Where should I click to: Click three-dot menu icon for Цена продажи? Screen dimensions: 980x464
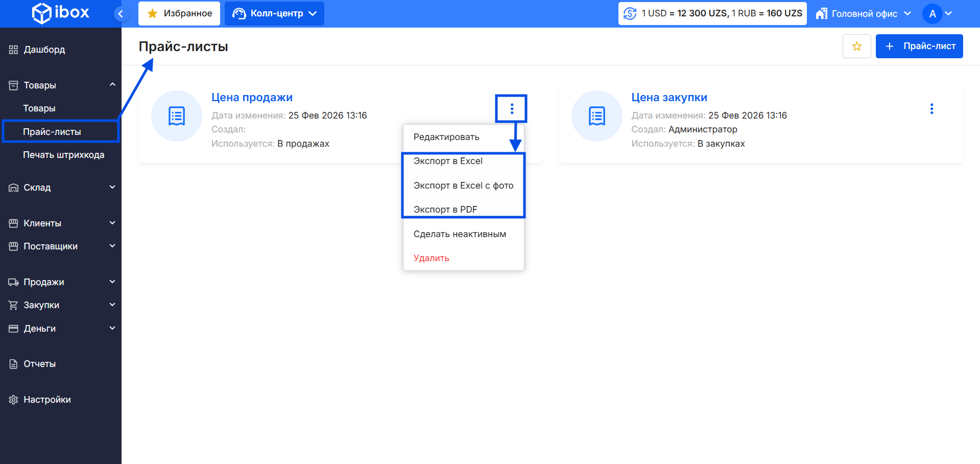click(512, 109)
